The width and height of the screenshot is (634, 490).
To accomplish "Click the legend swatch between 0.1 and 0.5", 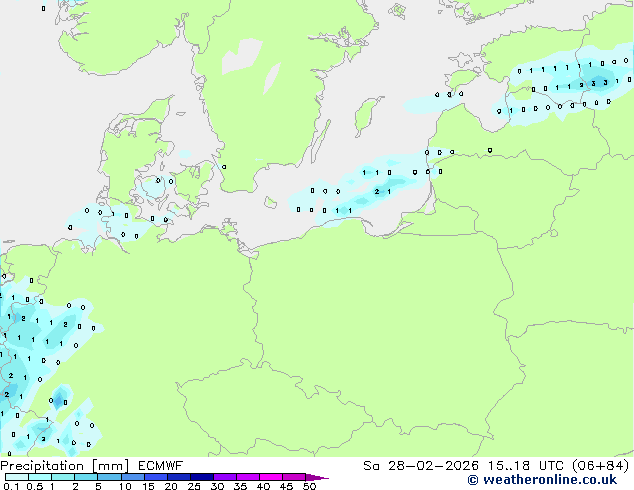I will click(17, 477).
